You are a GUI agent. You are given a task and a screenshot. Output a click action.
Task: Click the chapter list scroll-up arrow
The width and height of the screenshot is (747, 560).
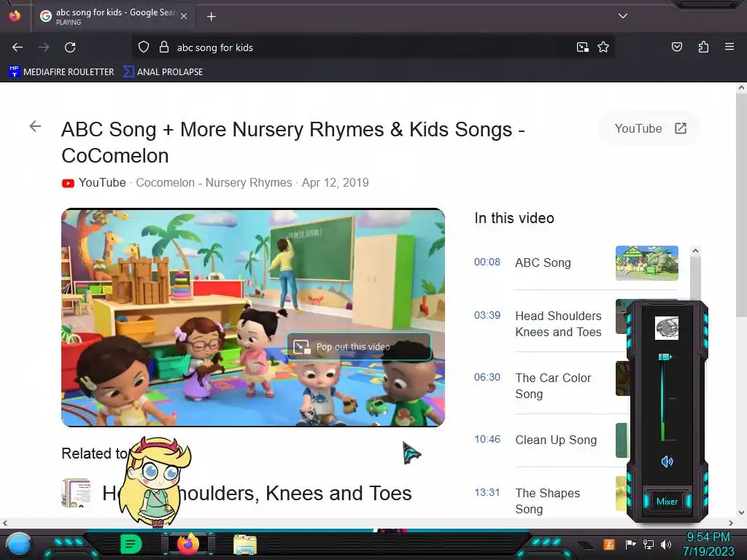click(695, 251)
